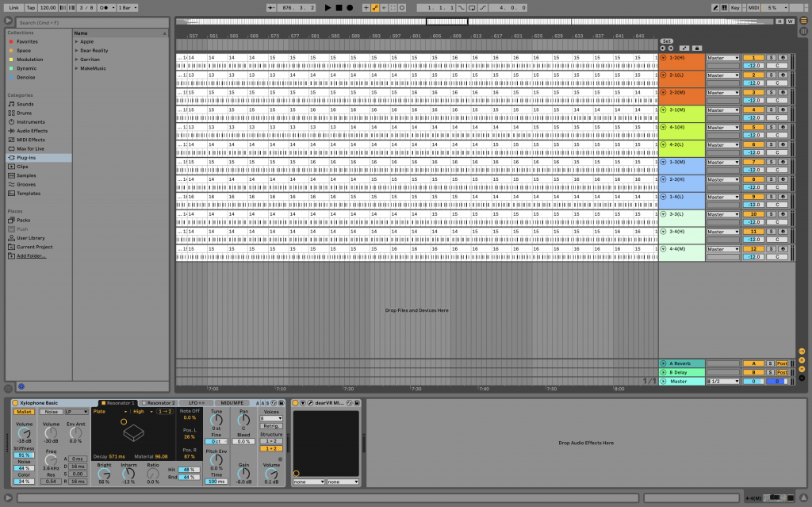Click the Stop button in transport
This screenshot has width=812, height=507.
click(339, 7)
